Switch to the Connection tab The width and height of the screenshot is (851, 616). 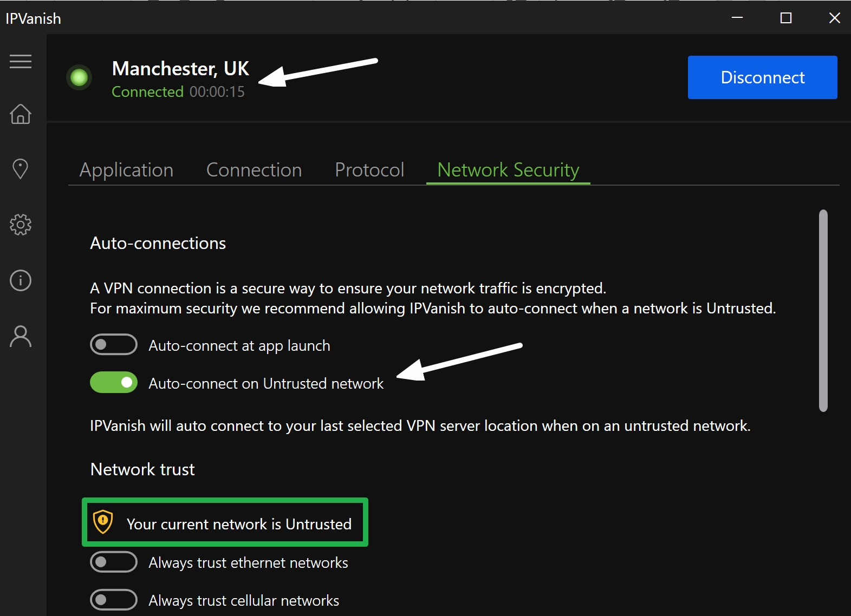254,170
